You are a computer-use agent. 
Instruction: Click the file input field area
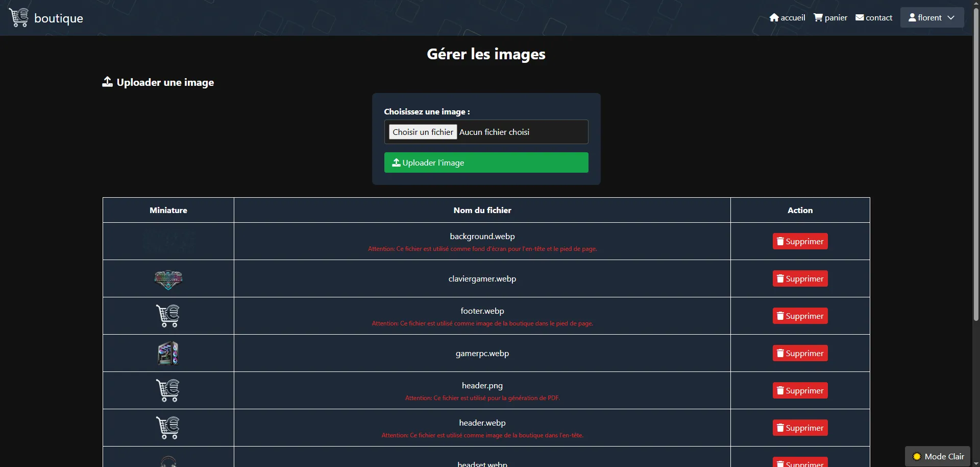(x=521, y=132)
